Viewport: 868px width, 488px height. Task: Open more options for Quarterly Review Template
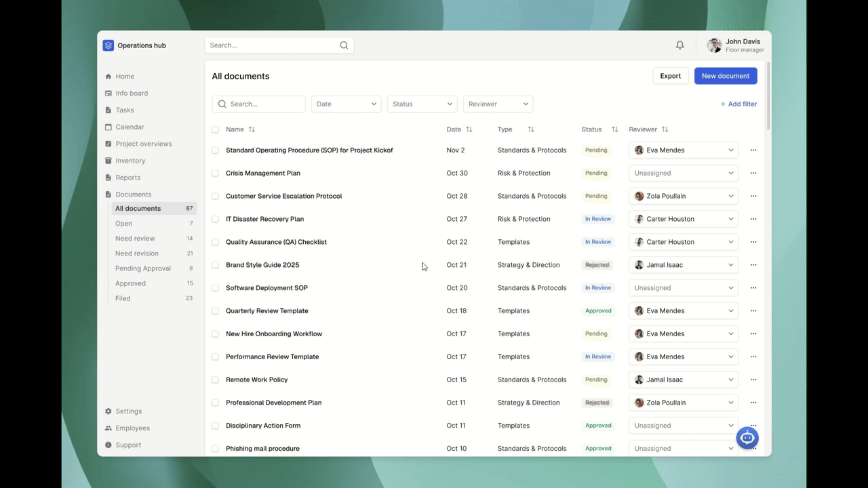[753, 311]
